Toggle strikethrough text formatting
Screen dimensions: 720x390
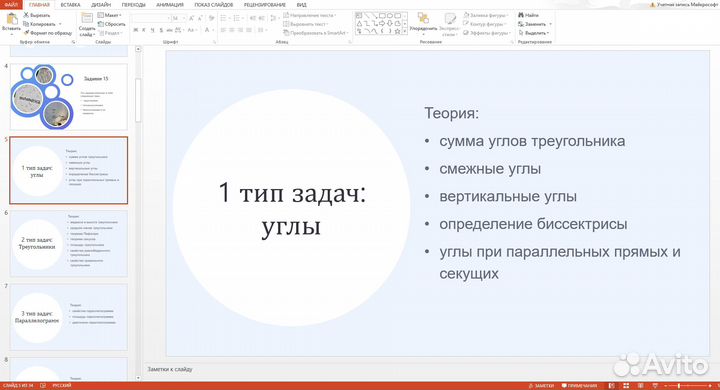click(x=169, y=30)
